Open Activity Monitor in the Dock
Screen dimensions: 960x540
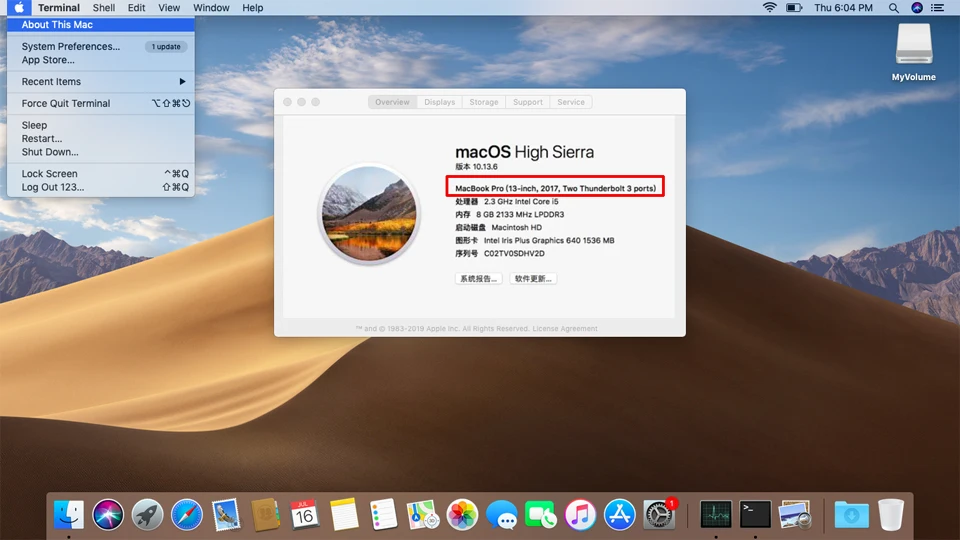(716, 515)
